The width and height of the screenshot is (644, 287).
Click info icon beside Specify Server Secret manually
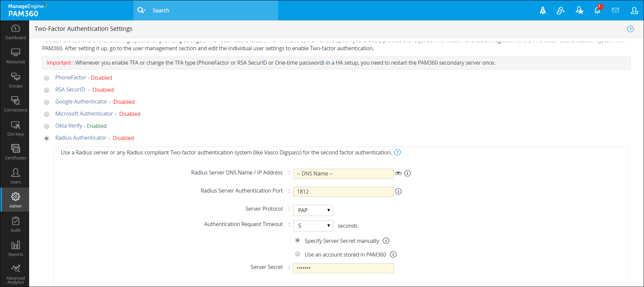coord(386,241)
